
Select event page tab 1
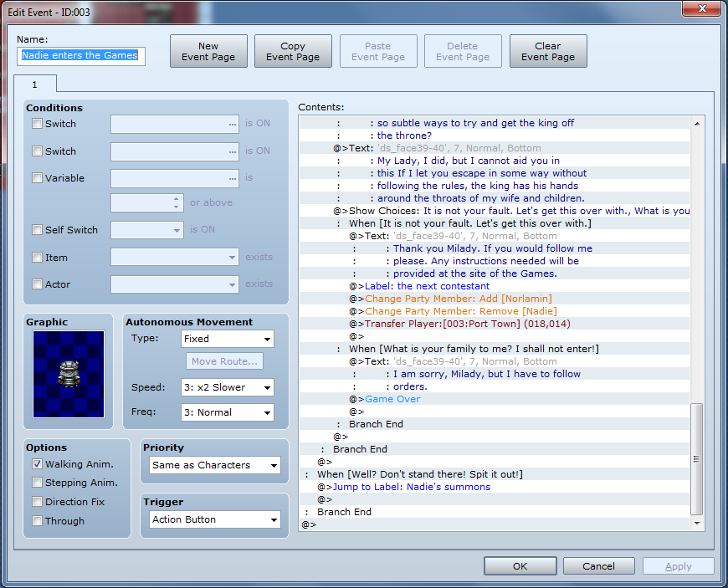pyautogui.click(x=35, y=84)
